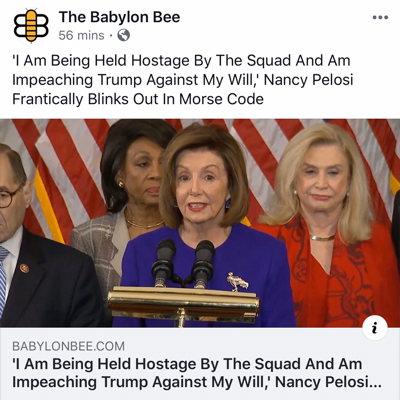
Task: Click the globe public audience icon
Action: [123, 35]
